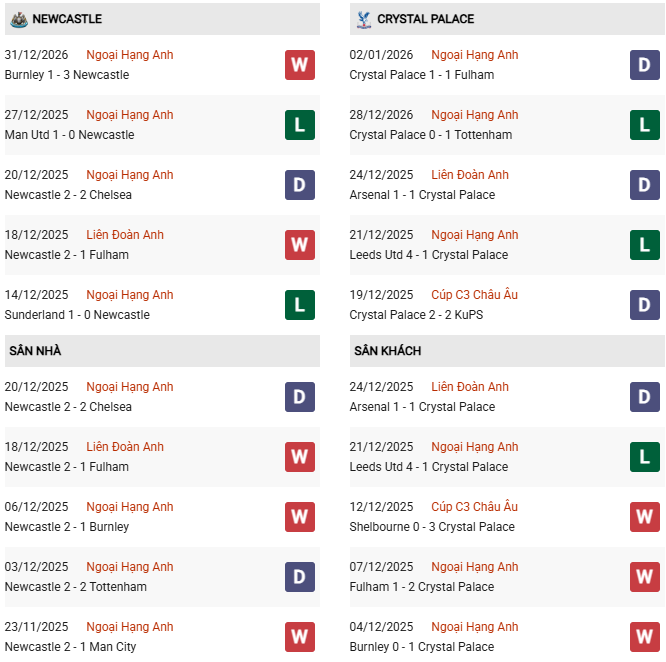Click the L badge for Crystal Palace 0 - 1 Tottenham

pyautogui.click(x=645, y=125)
